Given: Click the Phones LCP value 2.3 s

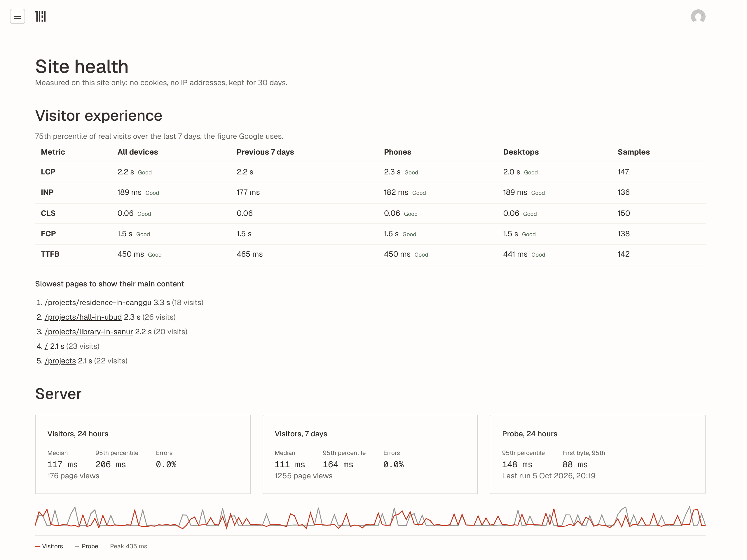Looking at the screenshot, I should coord(392,172).
